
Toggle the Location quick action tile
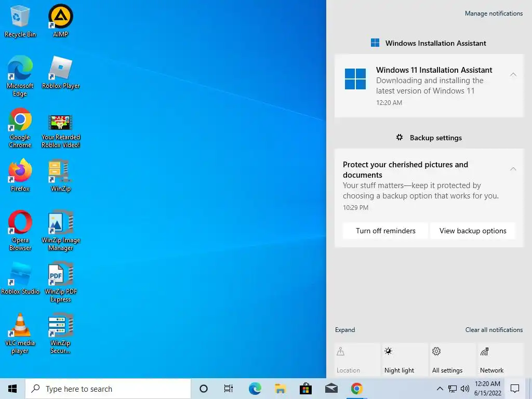point(357,361)
